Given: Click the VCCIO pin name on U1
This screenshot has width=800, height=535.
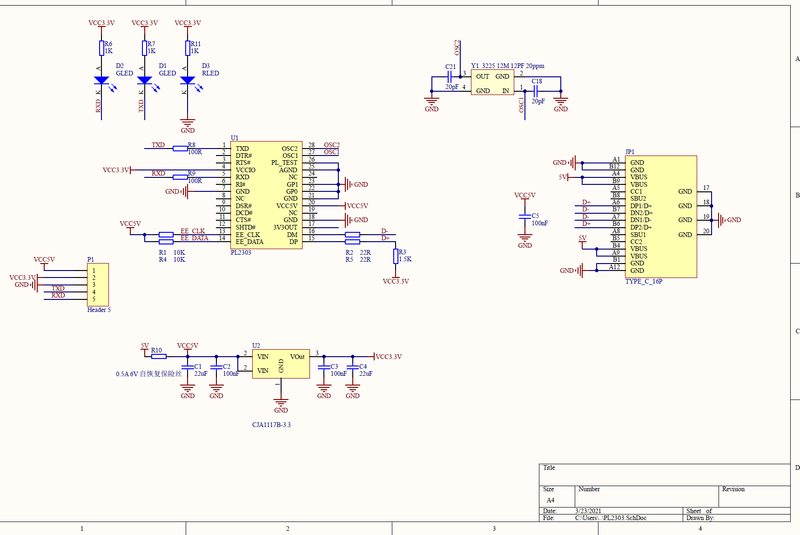Looking at the screenshot, I should coord(245,170).
